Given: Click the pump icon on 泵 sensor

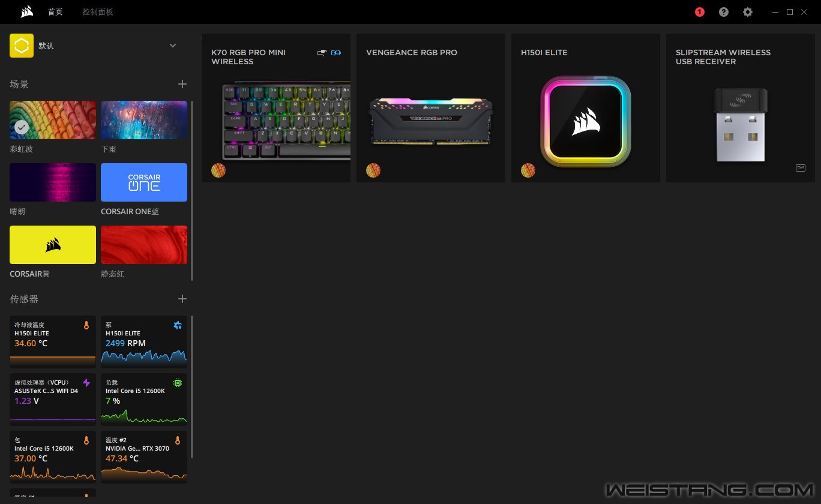Looking at the screenshot, I should click(x=178, y=325).
